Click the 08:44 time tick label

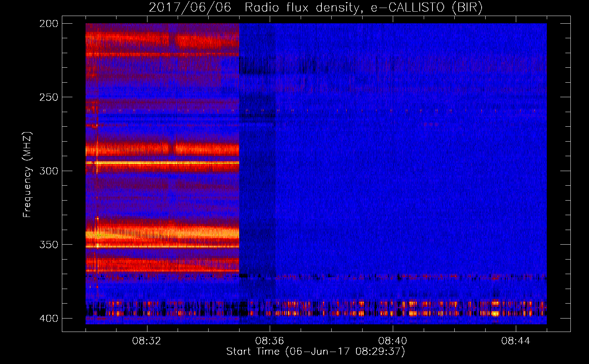pos(516,341)
